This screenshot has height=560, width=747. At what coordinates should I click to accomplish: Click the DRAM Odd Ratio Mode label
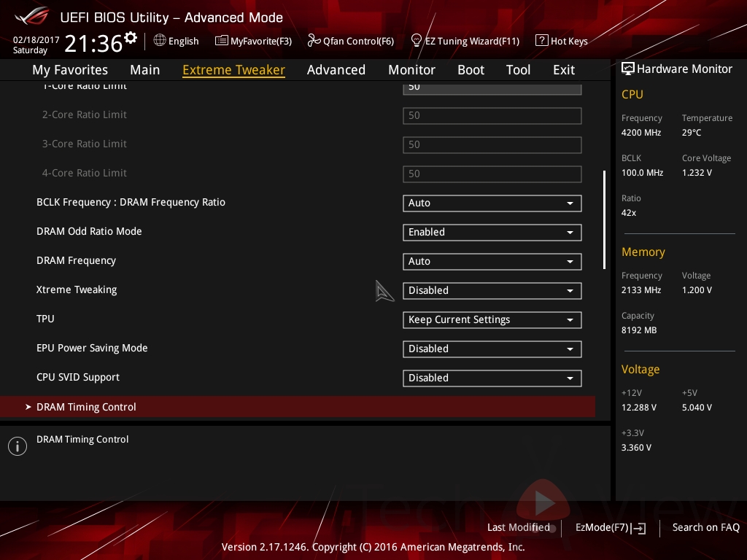point(89,231)
